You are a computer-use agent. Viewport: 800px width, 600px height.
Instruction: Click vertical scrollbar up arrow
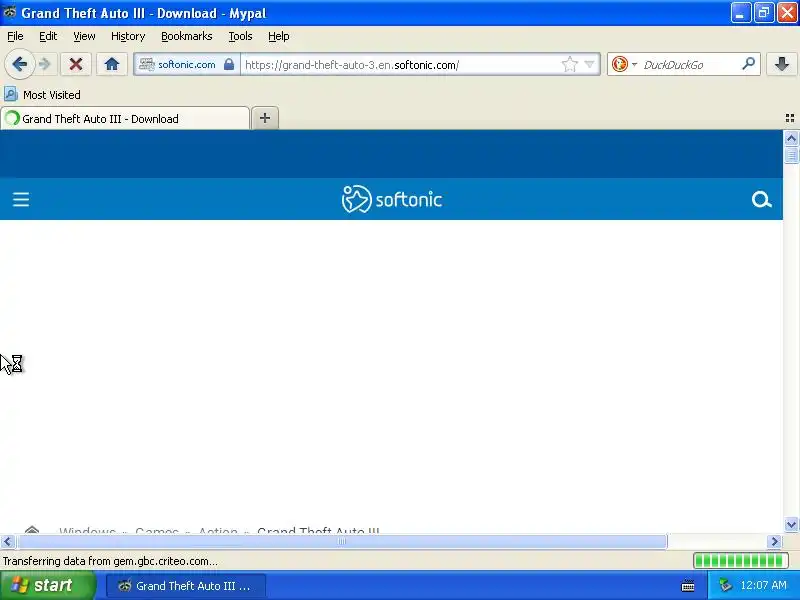tap(791, 138)
